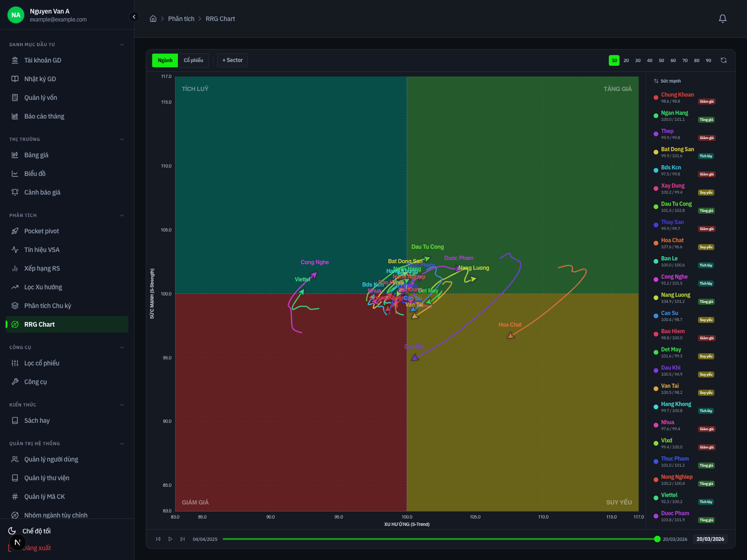
Task: Click the + Sector button
Action: coord(233,60)
